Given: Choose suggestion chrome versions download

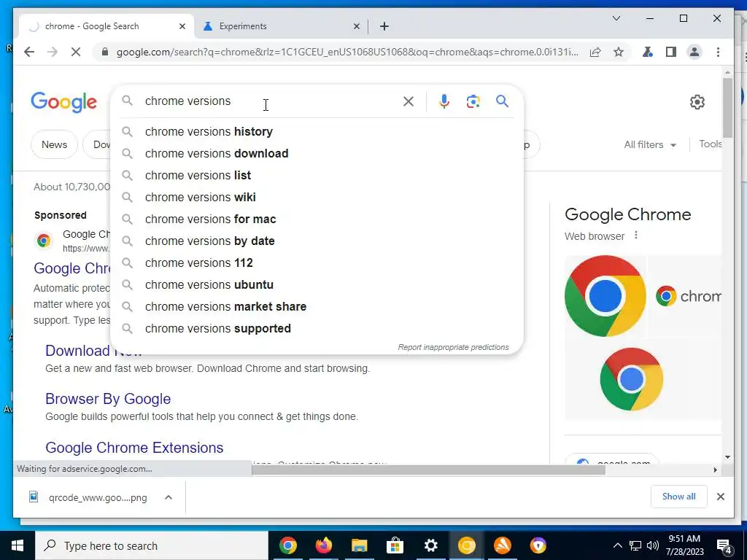Looking at the screenshot, I should point(317,153).
